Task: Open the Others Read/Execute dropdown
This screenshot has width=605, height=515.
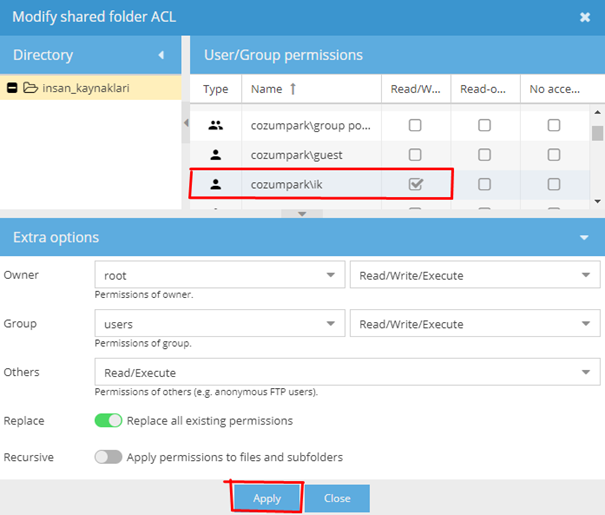Action: tap(347, 372)
